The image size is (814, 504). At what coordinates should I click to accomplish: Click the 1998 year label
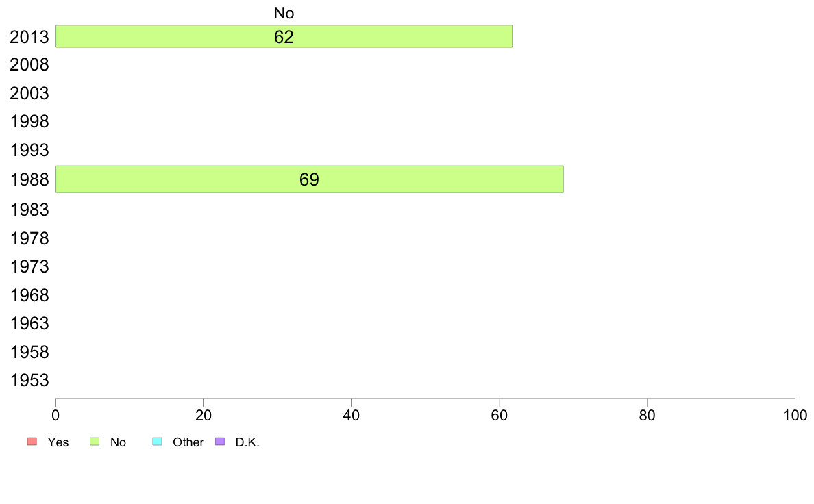point(29,121)
